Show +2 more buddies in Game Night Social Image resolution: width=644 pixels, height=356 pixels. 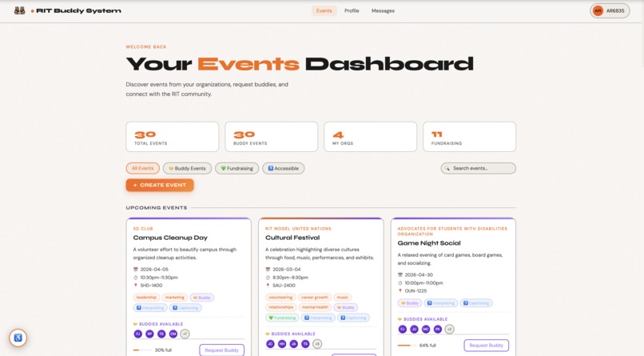pyautogui.click(x=449, y=329)
